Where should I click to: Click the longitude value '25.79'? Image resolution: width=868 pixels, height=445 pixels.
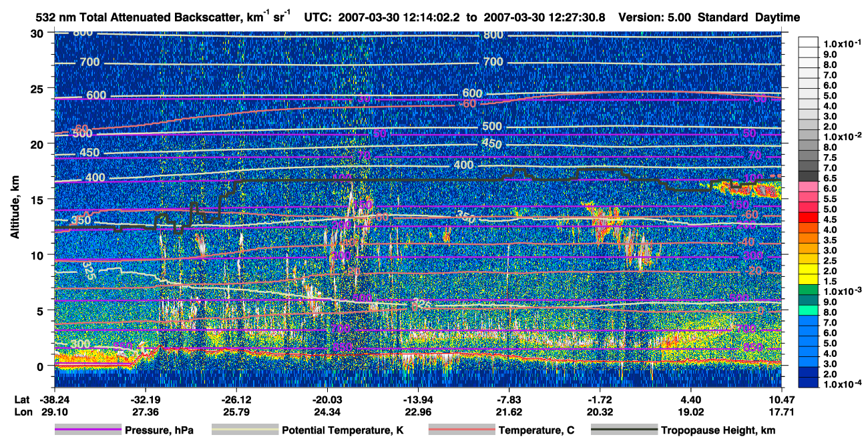pos(236,412)
